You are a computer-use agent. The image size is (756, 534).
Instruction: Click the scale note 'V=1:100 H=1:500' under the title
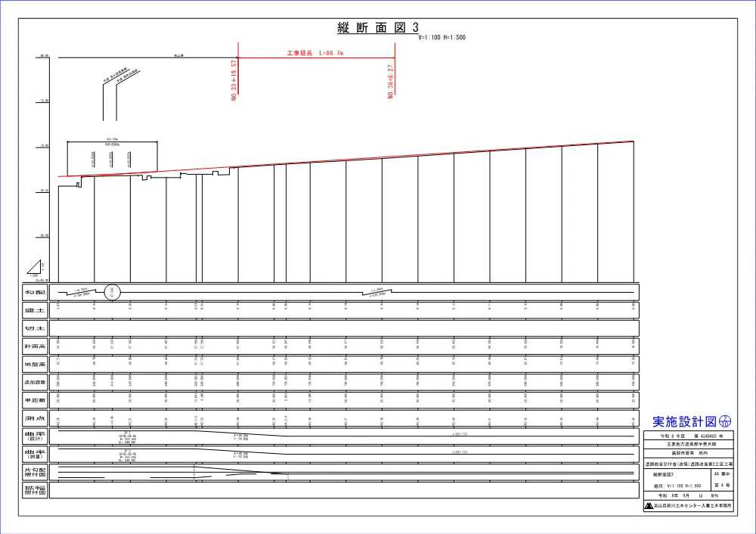click(x=442, y=37)
